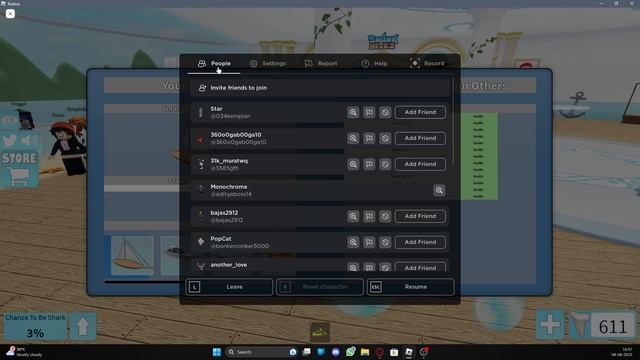This screenshot has height=360, width=640.
Task: Click Invite friends to join
Action: pyautogui.click(x=320, y=88)
